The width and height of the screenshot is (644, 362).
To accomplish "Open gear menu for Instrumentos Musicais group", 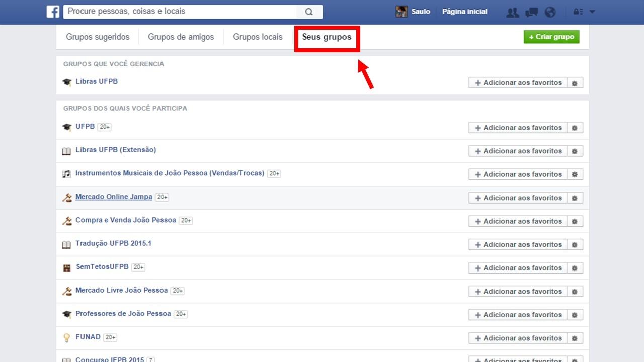I will coord(575,174).
